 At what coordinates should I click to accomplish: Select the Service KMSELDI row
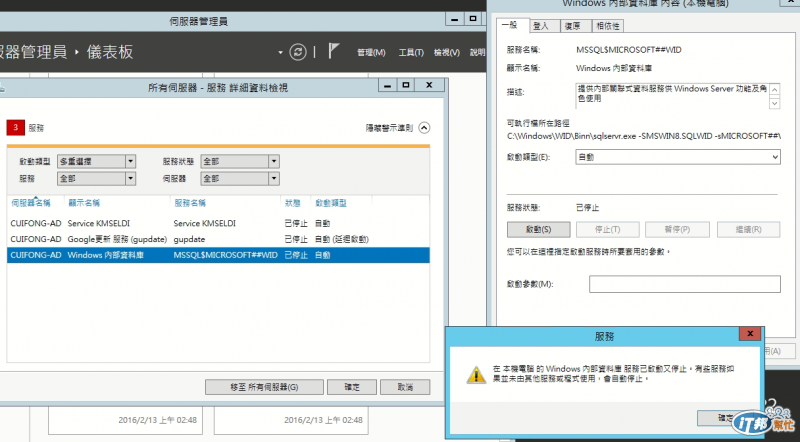coord(218,224)
